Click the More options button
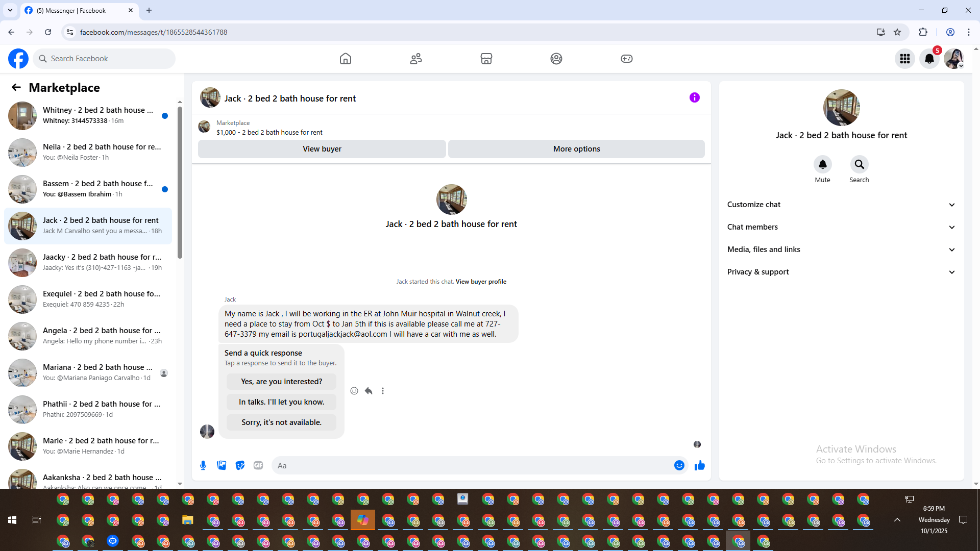980x551 pixels. tap(577, 149)
